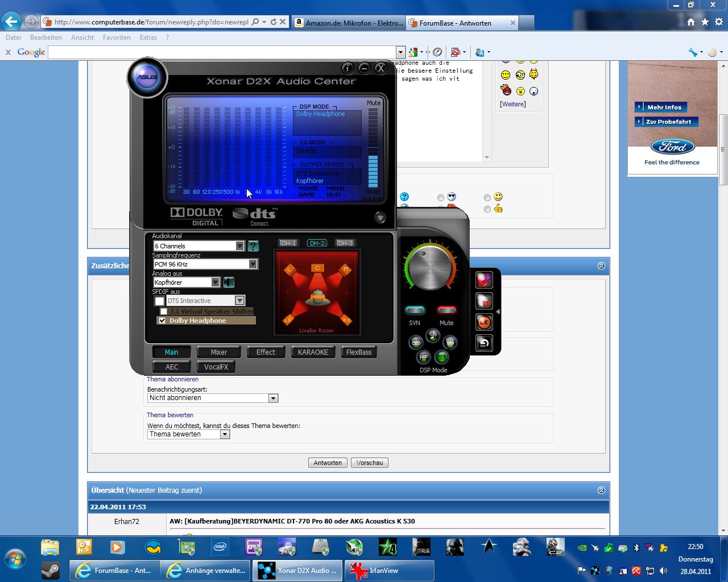Open the IE home icon
Viewport: 728px width, 582px height.
tap(690, 22)
